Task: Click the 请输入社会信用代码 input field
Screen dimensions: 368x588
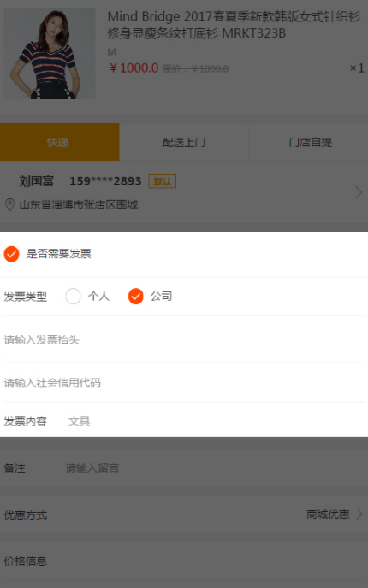Action: pyautogui.click(x=184, y=383)
